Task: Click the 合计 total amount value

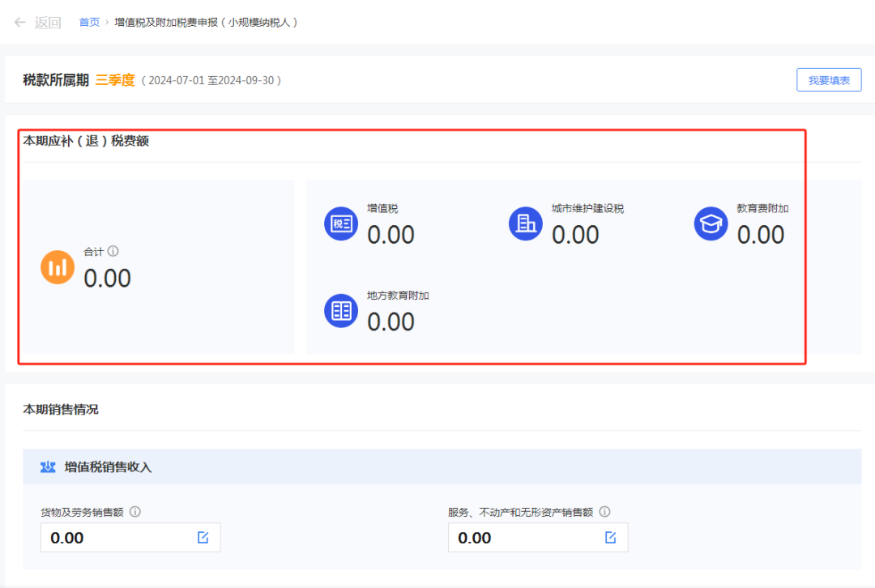Action: pos(108,278)
